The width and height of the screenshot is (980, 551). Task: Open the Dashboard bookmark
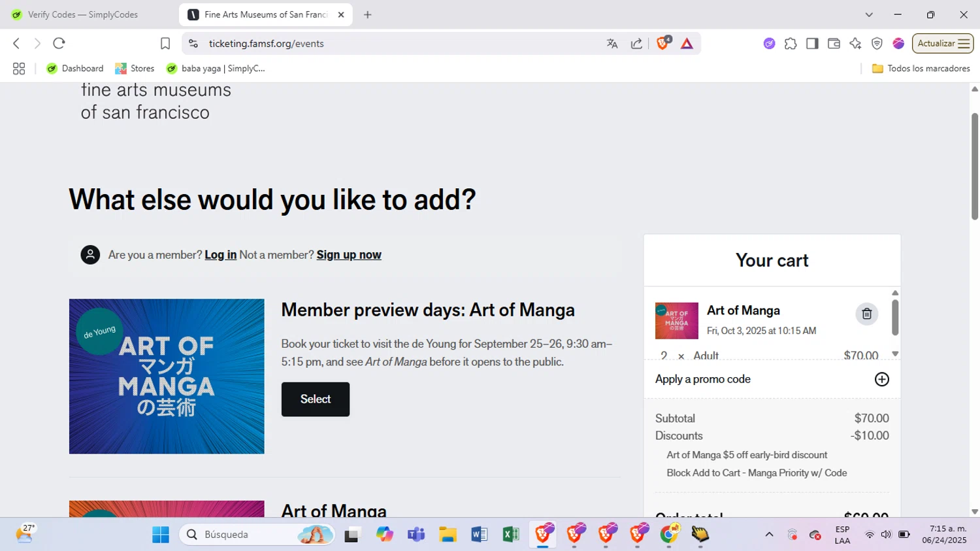pyautogui.click(x=75, y=69)
